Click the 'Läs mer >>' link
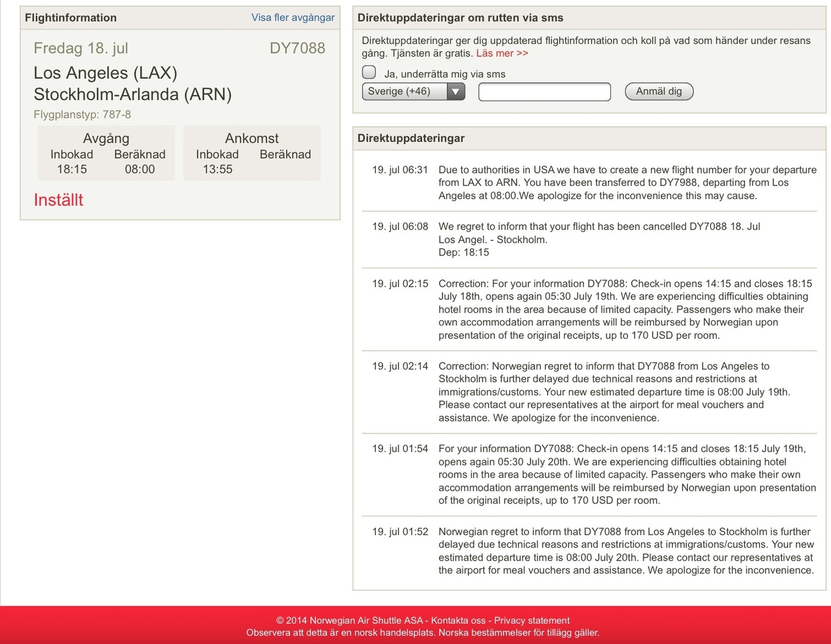Image resolution: width=831 pixels, height=644 pixels. [502, 53]
